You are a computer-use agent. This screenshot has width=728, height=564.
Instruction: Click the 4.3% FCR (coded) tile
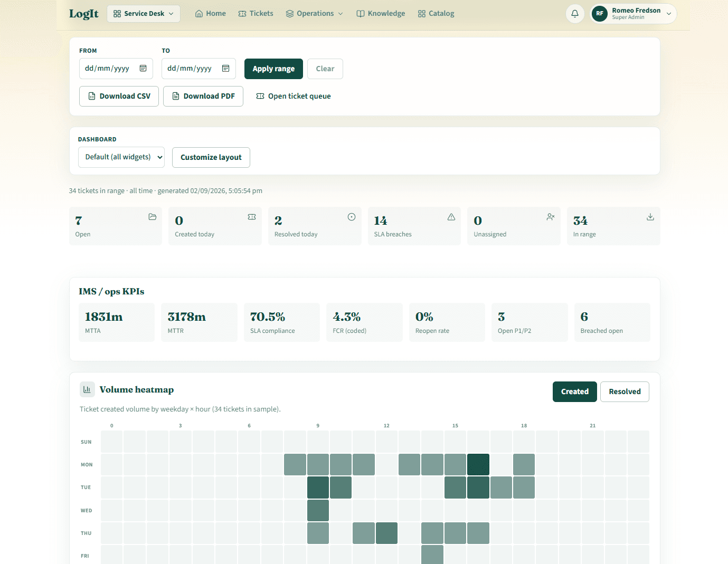tap(364, 322)
